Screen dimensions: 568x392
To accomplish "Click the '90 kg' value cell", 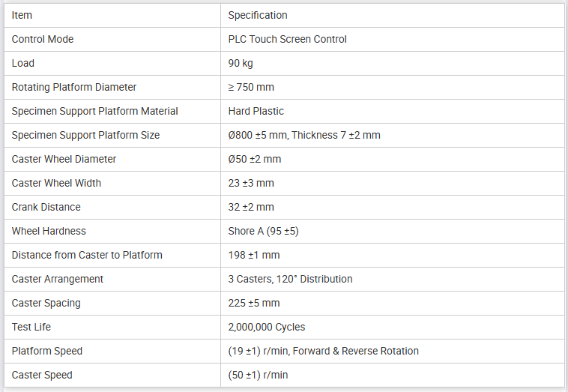I will [x=393, y=63].
